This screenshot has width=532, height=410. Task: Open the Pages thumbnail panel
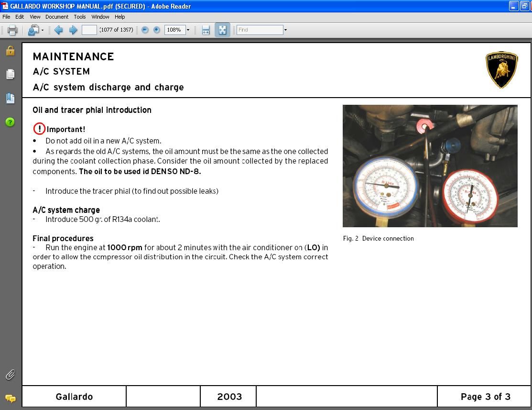pos(10,74)
